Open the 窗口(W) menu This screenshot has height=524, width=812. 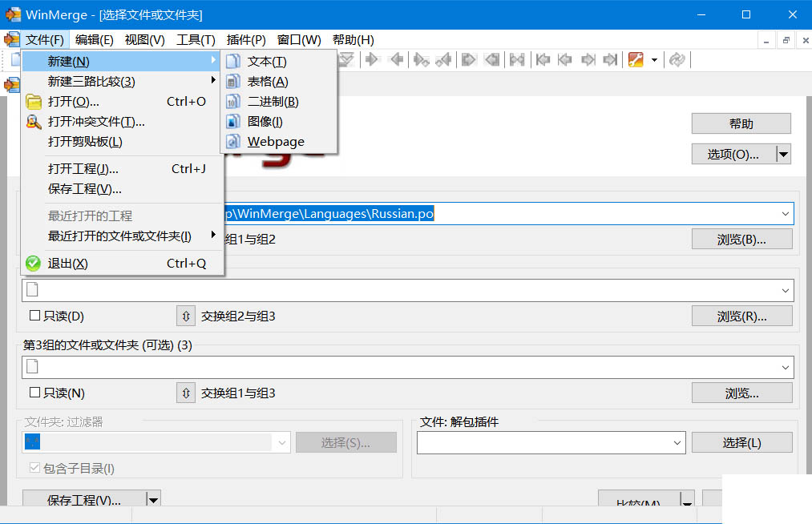coord(299,40)
